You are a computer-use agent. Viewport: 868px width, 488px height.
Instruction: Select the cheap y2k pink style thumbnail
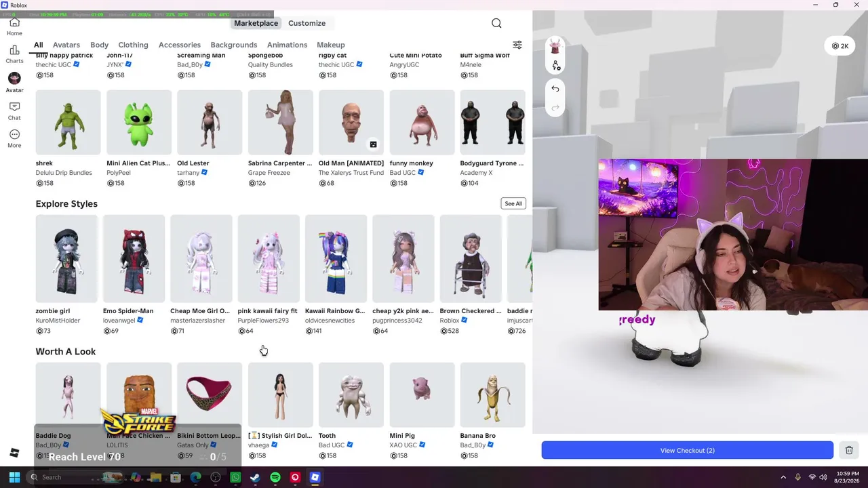(x=403, y=258)
